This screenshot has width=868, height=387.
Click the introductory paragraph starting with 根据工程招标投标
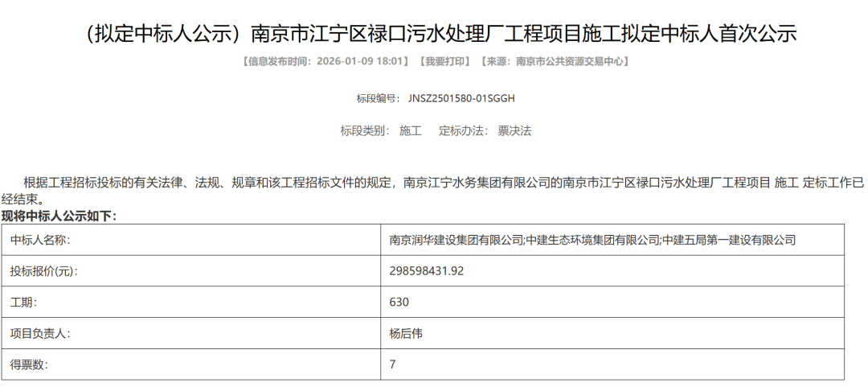click(x=434, y=191)
